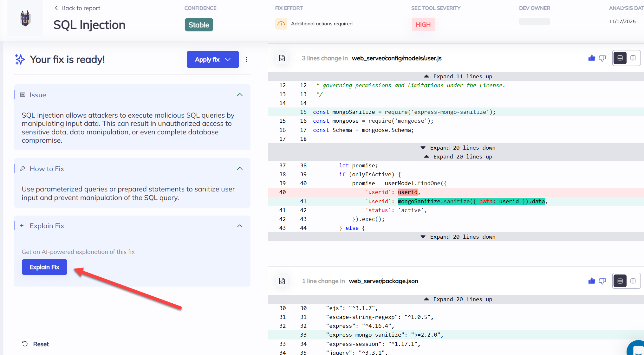
Task: Click the user.js file code icon
Action: point(282,58)
